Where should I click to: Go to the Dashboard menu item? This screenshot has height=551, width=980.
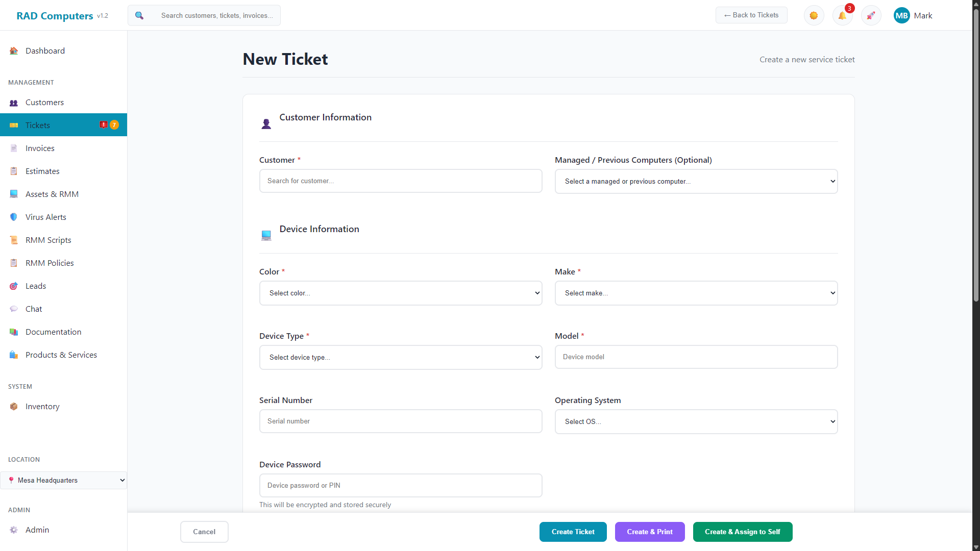[45, 51]
